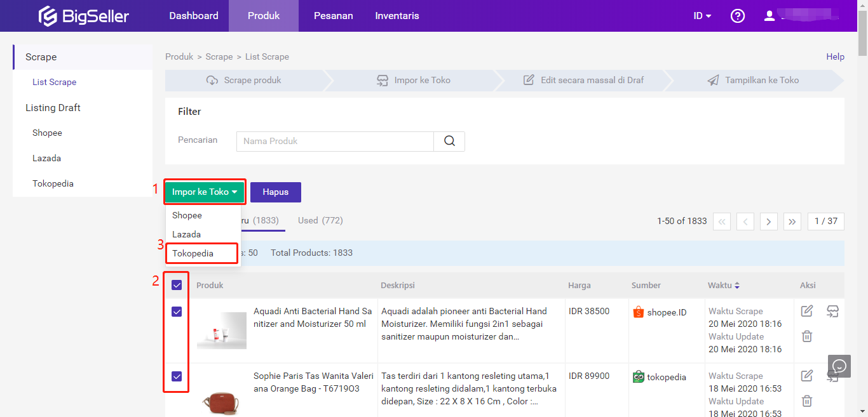Uncheck the Aquadi hand sanitizer row checkbox
Viewport: 868px width, 417px height.
click(177, 312)
